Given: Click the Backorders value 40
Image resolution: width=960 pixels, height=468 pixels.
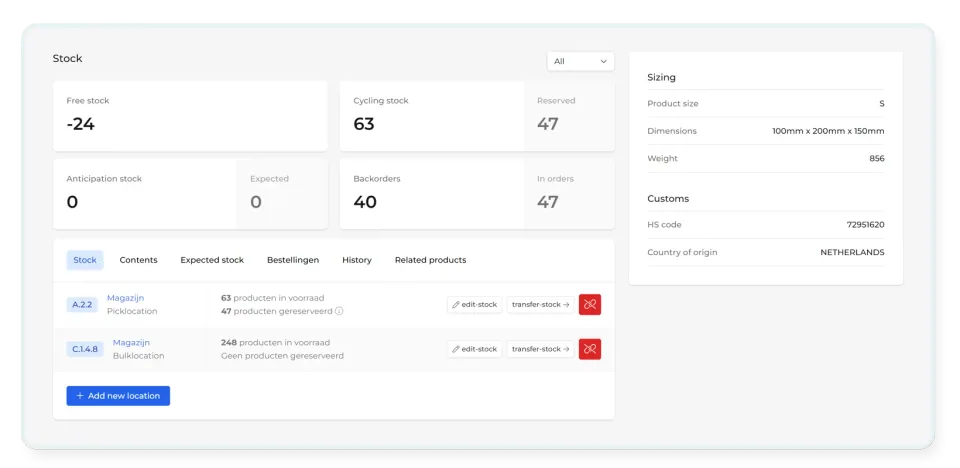Looking at the screenshot, I should click(365, 202).
